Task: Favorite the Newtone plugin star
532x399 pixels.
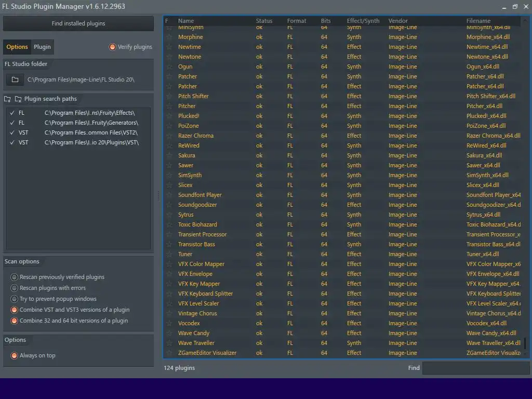Action: (x=169, y=57)
